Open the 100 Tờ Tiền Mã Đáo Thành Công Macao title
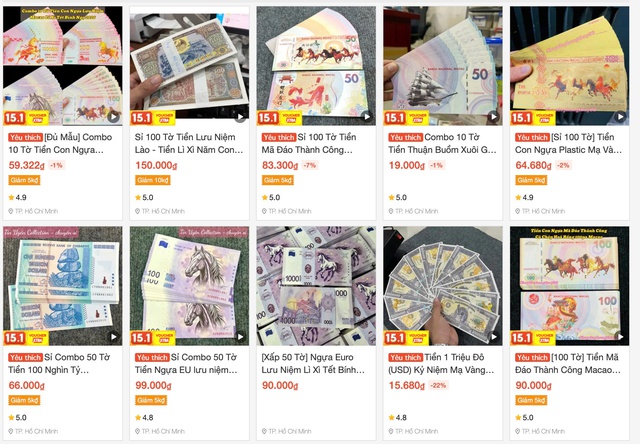640x444 pixels. tap(568, 364)
